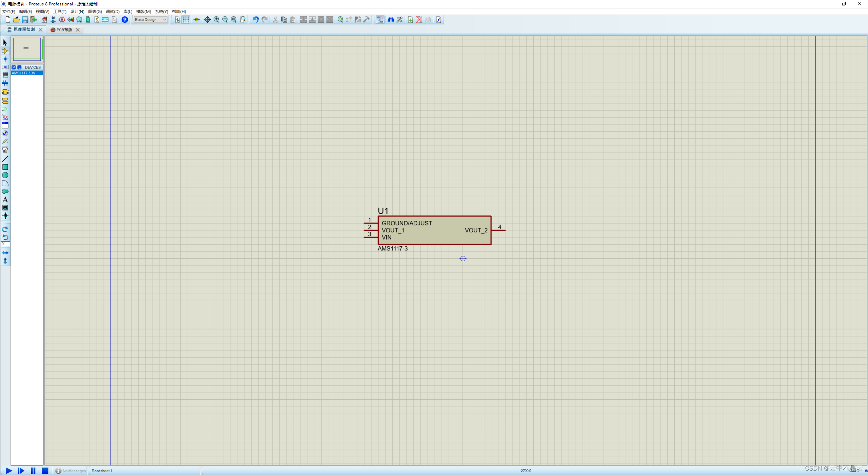Open 工具(T) menu
This screenshot has height=475, width=868.
pyautogui.click(x=60, y=12)
